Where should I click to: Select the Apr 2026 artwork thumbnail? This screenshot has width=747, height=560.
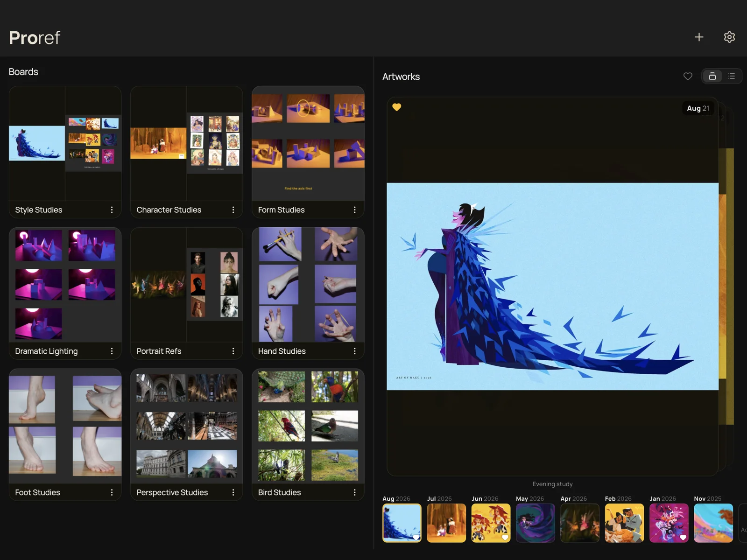580,523
